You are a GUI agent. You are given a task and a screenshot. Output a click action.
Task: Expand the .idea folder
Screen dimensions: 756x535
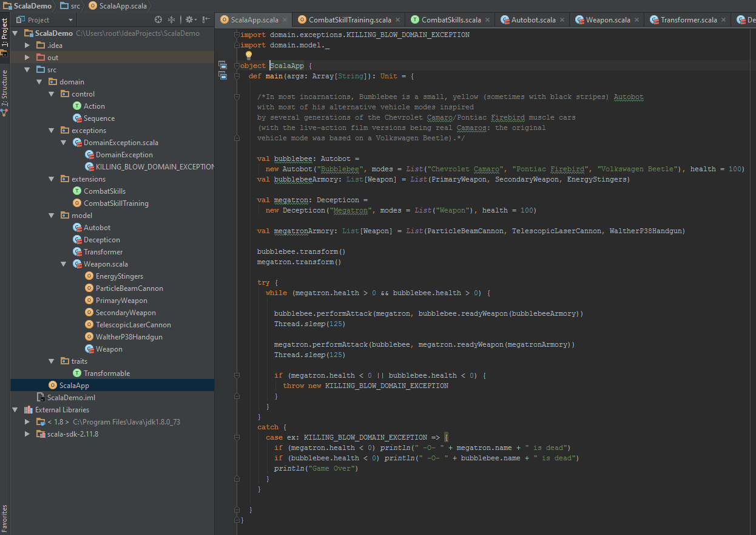[27, 46]
